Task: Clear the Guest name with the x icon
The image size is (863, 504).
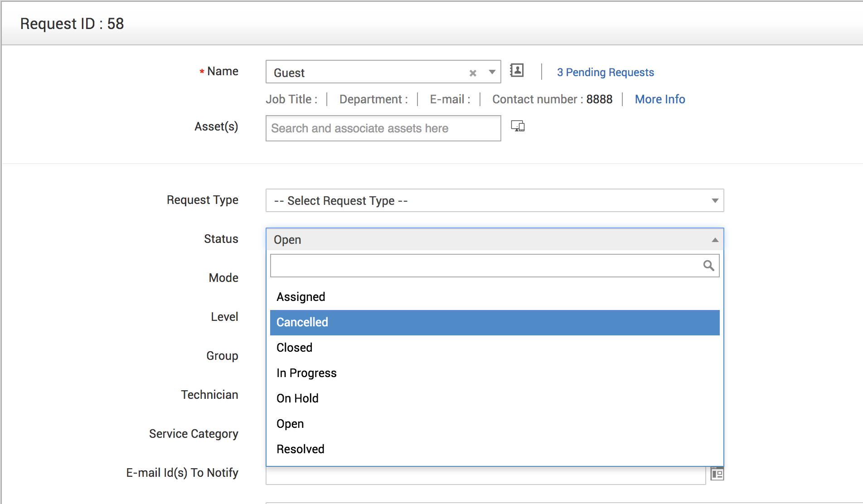Action: click(x=473, y=73)
